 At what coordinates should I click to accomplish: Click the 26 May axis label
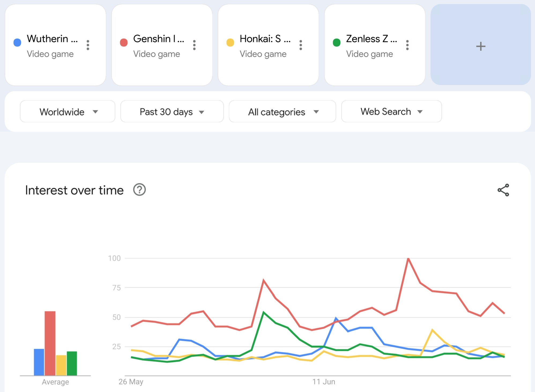(x=131, y=382)
